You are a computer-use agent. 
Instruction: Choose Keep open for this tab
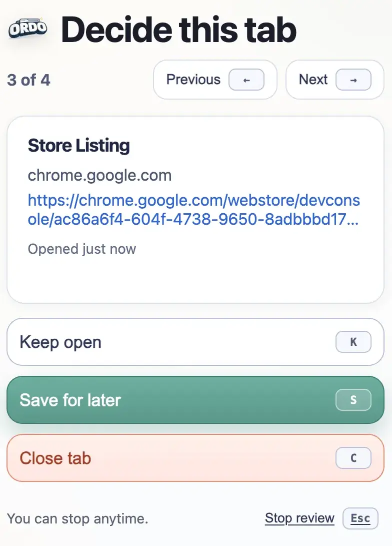point(60,342)
